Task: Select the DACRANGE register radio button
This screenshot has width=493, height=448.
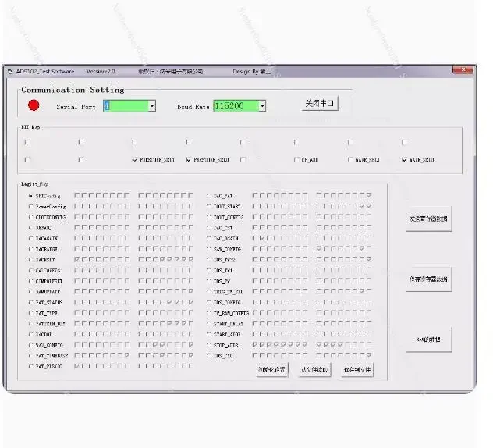Action: pyautogui.click(x=31, y=249)
